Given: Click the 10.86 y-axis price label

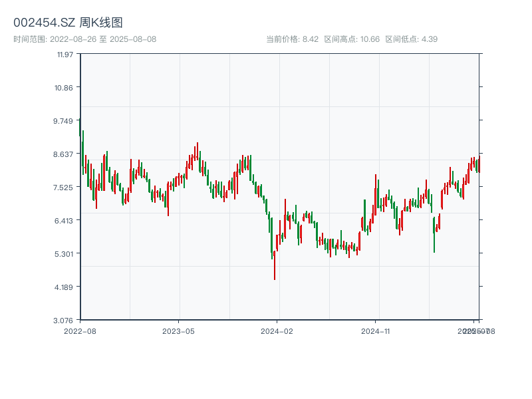Looking at the screenshot, I should point(65,88).
